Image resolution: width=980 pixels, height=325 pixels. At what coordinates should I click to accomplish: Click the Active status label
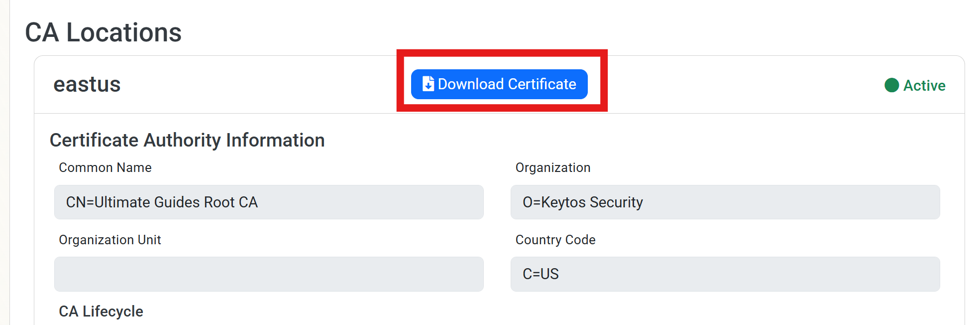pos(924,85)
